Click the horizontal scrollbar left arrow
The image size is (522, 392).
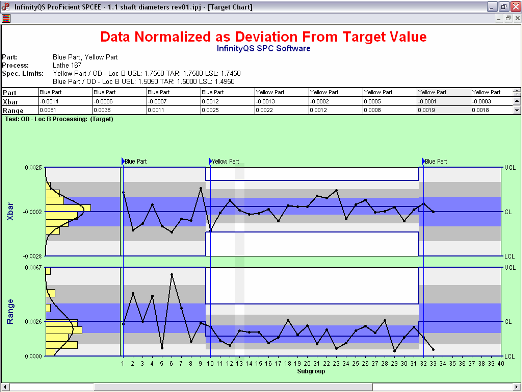point(5,387)
